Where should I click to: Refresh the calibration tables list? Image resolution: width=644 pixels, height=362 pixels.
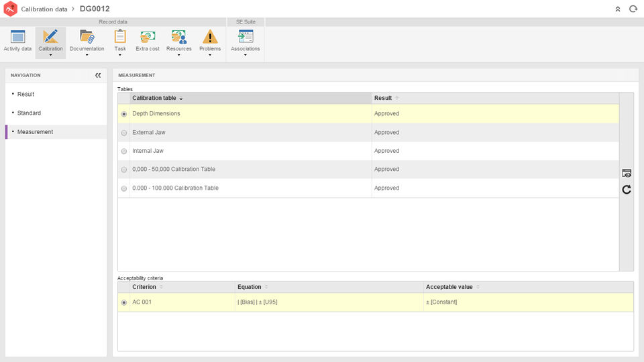coord(627,190)
